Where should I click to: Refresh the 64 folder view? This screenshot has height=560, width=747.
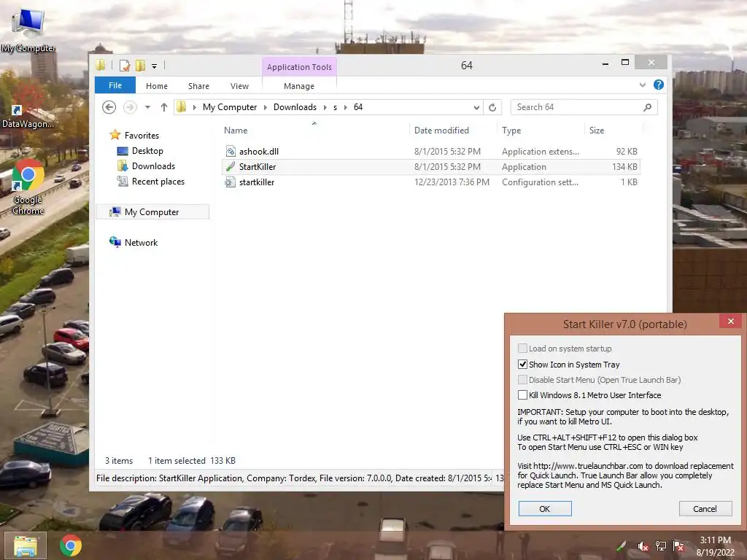tap(492, 107)
